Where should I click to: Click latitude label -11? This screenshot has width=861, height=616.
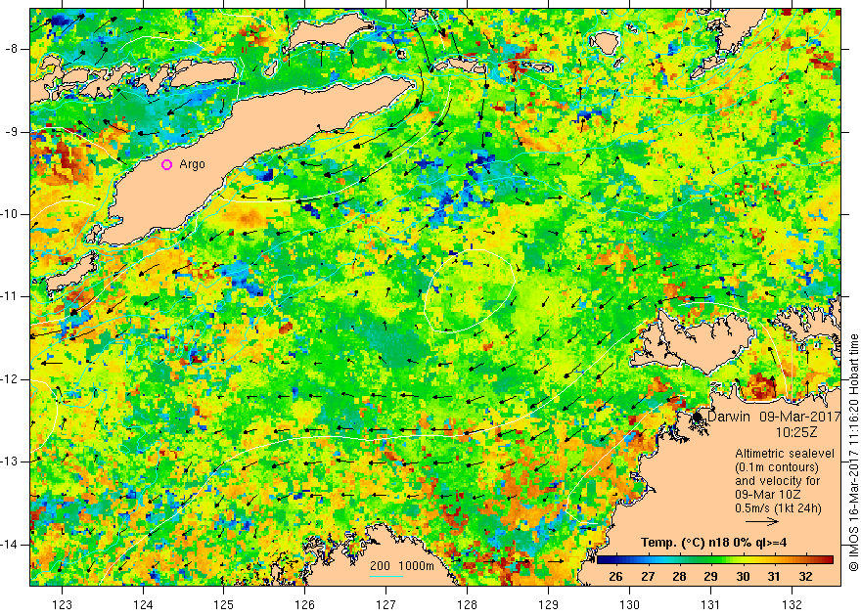tap(11, 296)
